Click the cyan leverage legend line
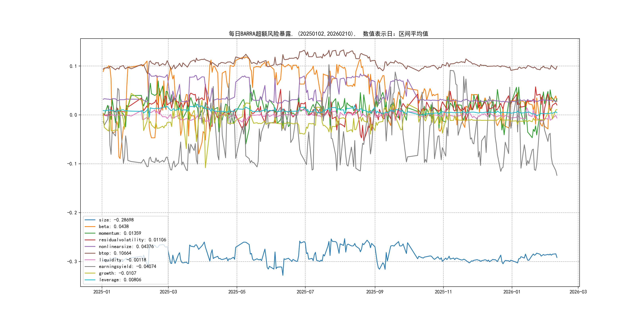This screenshot has width=644, height=322. [x=90, y=280]
